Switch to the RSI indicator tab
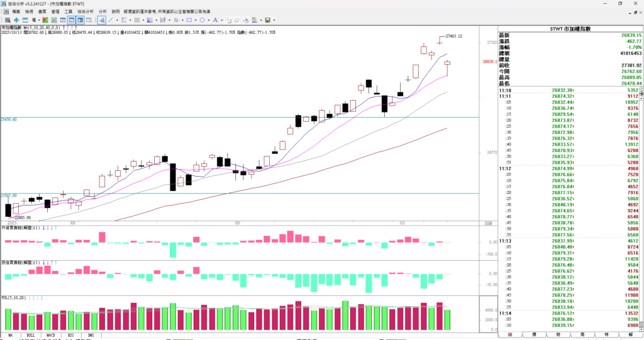This screenshot has width=644, height=340. point(70,336)
